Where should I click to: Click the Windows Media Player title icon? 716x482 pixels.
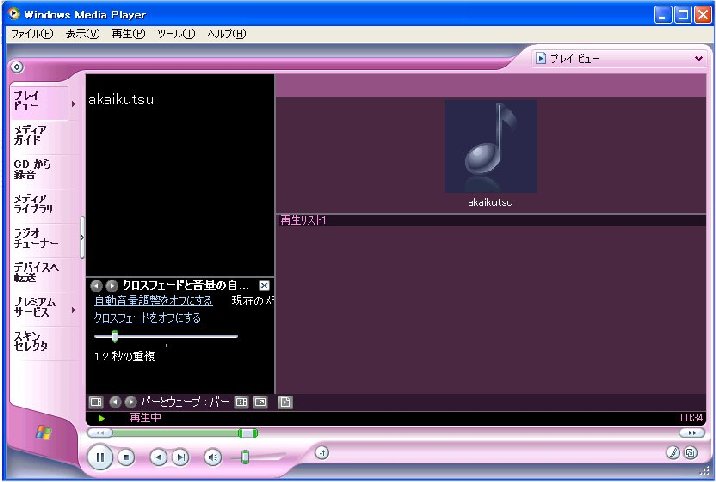tap(14, 14)
